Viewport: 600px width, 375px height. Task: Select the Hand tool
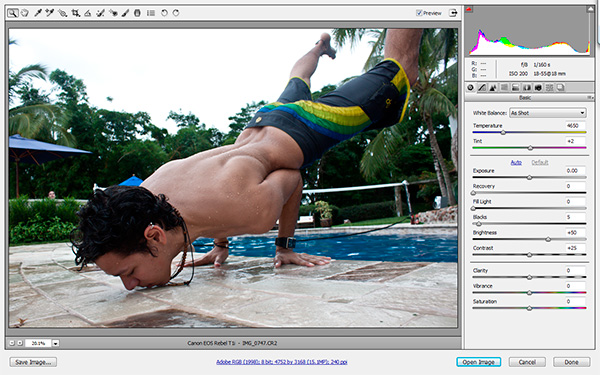pyautogui.click(x=25, y=13)
